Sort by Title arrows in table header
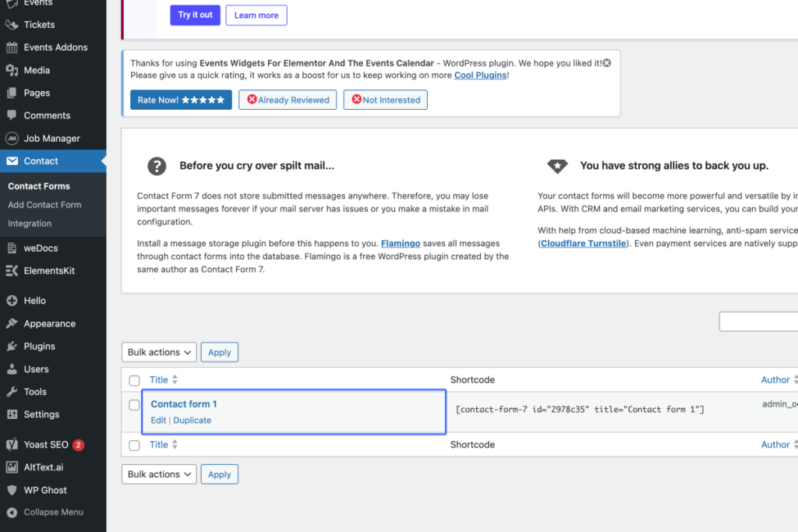The width and height of the screenshot is (798, 532). pyautogui.click(x=175, y=379)
